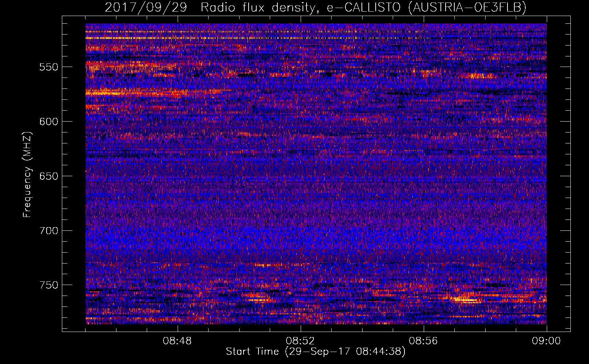The image size is (589, 364).
Task: Click the 650 frequency axis label
Action: pyautogui.click(x=49, y=176)
